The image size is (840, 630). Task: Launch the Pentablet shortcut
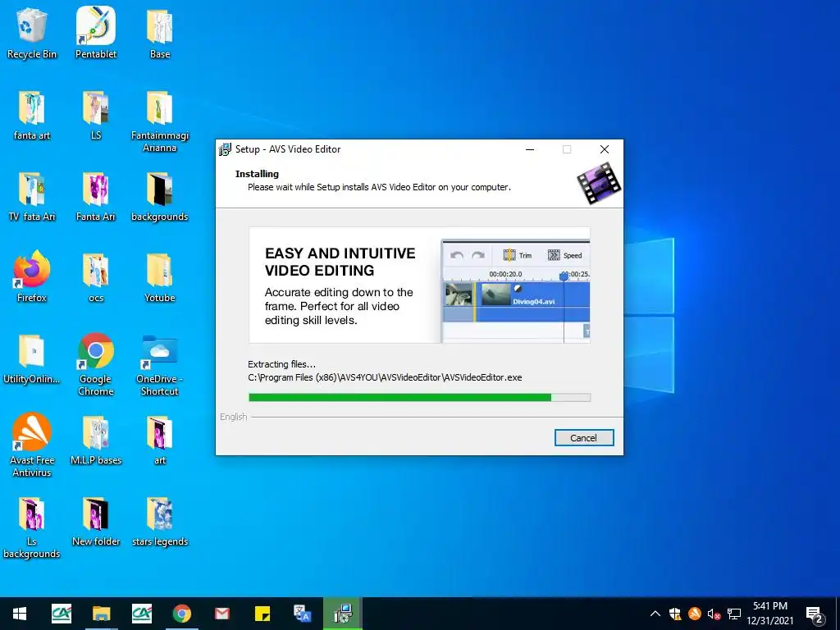[x=96, y=33]
